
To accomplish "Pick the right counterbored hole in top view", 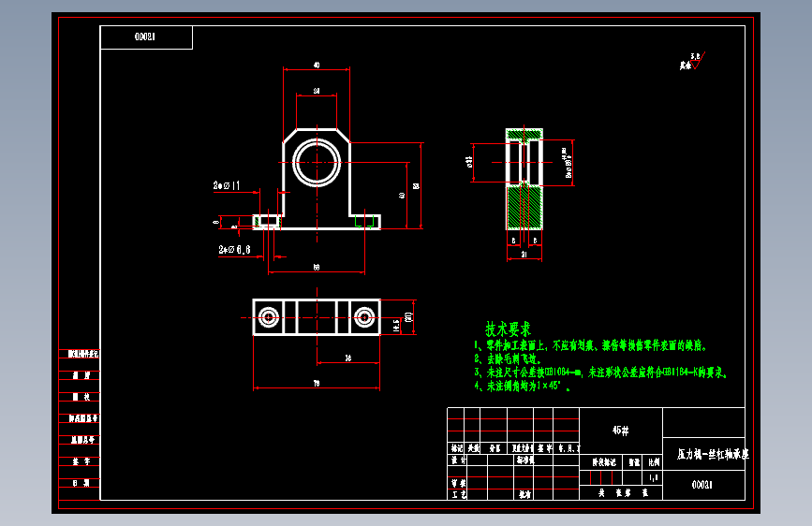I will point(364,317).
